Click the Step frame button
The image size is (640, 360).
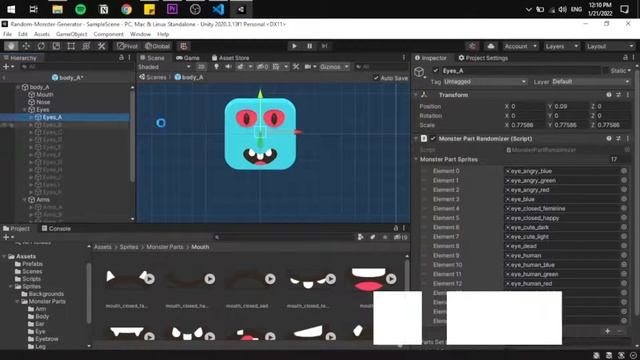pyautogui.click(x=324, y=46)
